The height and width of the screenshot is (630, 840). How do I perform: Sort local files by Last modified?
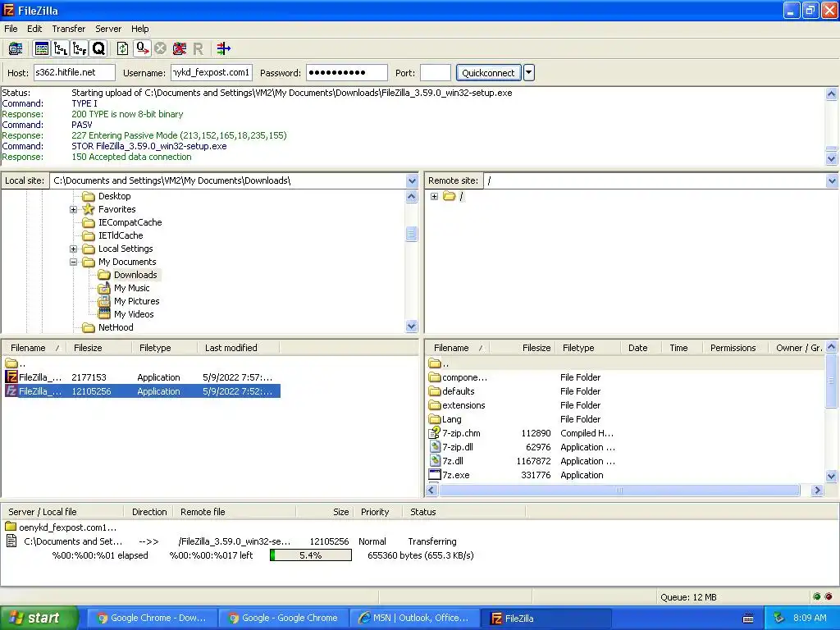[239, 348]
